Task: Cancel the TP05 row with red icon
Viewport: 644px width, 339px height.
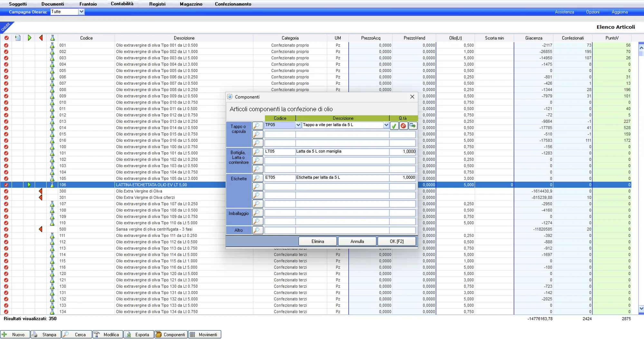Action: 403,126
